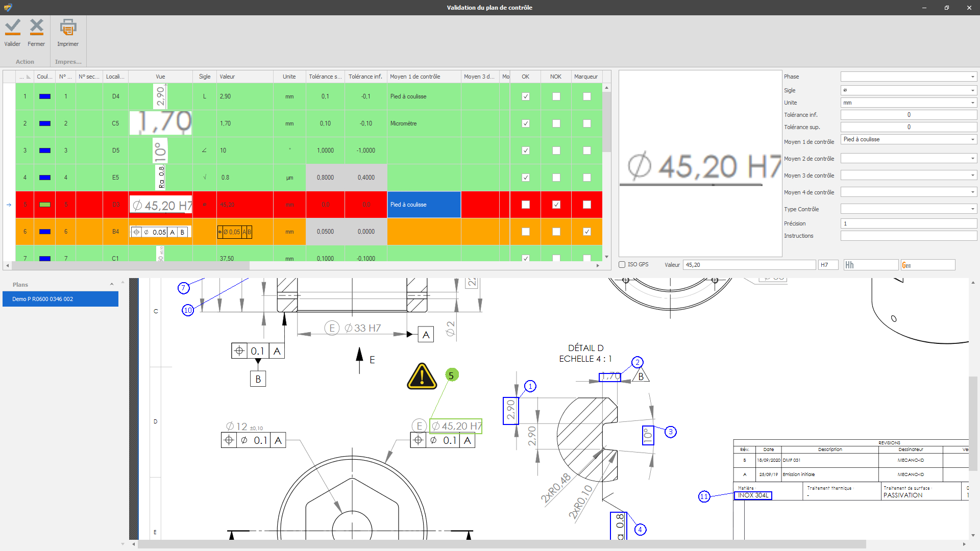Uncheck Marqueur checkbox in row 6
Screen dimensions: 980x551
[586, 232]
